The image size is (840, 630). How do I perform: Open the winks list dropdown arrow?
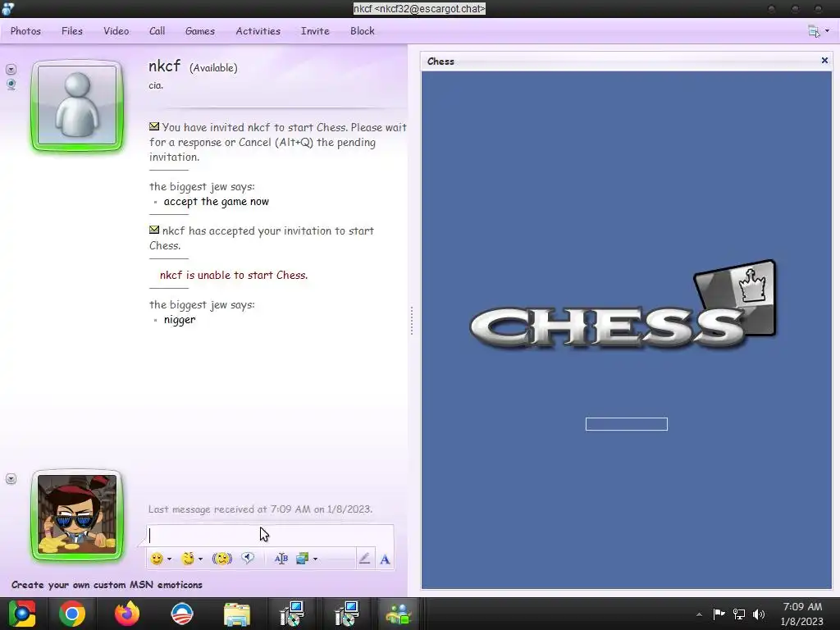pos(200,559)
